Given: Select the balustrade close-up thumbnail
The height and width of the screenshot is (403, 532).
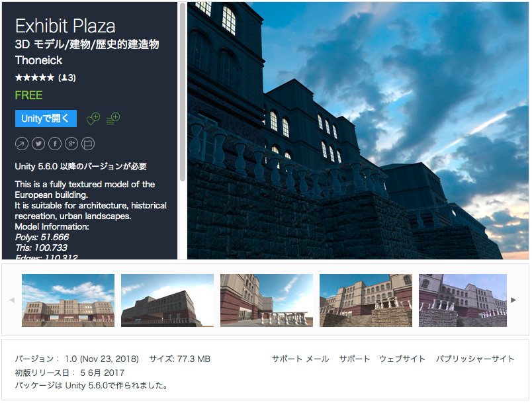Looking at the screenshot, I should (267, 300).
